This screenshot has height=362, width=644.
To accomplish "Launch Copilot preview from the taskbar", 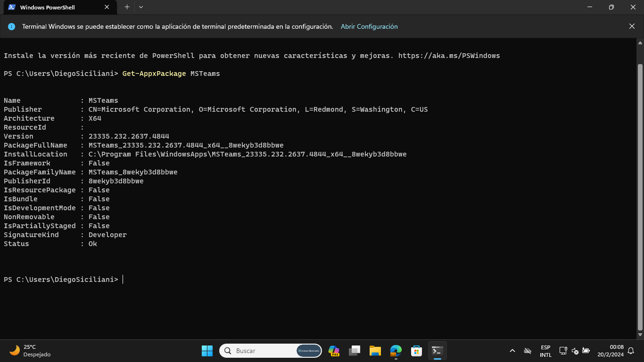I will pos(334,351).
